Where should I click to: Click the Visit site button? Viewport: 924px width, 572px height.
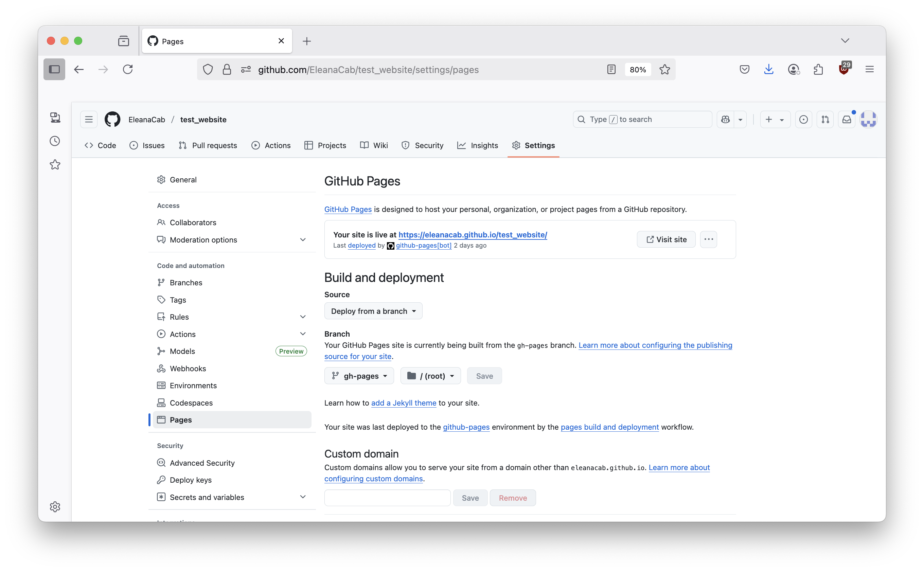tap(666, 239)
